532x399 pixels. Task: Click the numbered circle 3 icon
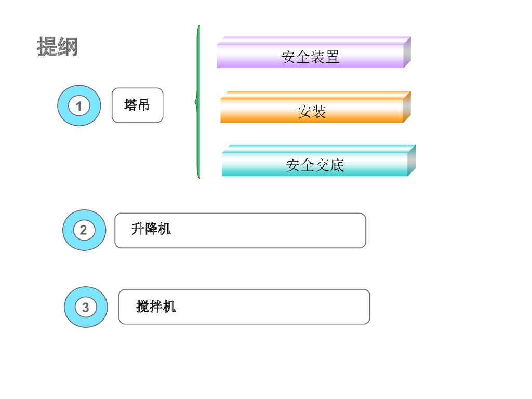(x=86, y=307)
